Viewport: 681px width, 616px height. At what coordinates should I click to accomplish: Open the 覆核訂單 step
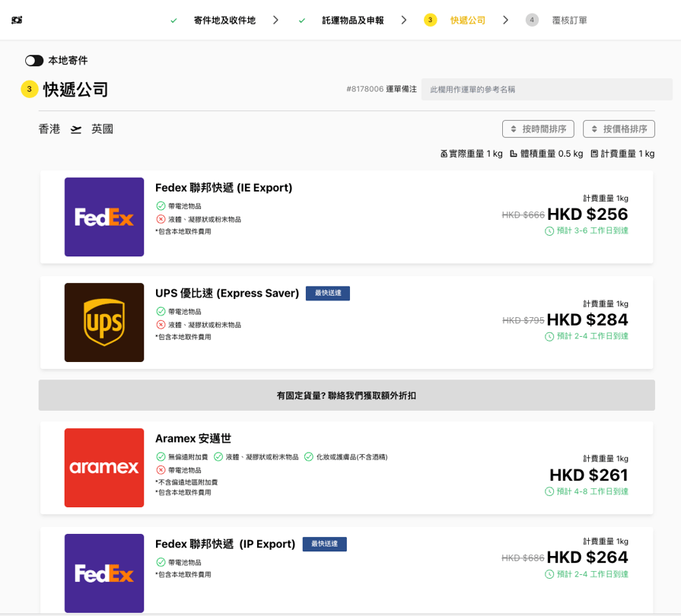[568, 21]
